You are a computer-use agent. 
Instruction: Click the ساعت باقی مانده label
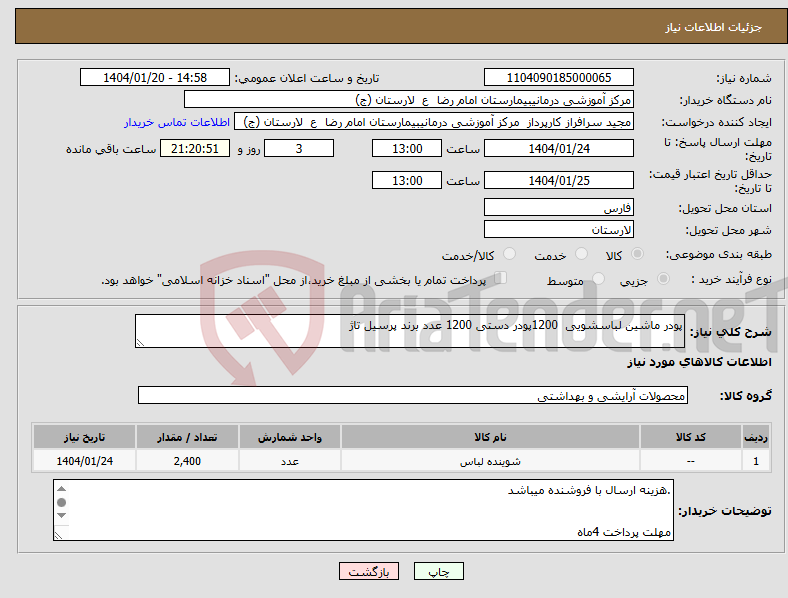111,149
